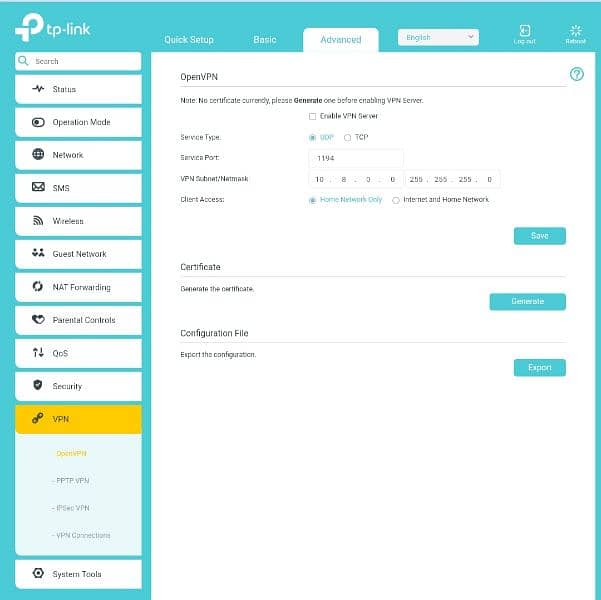Click the Log out icon
The image size is (601, 600).
pyautogui.click(x=524, y=30)
